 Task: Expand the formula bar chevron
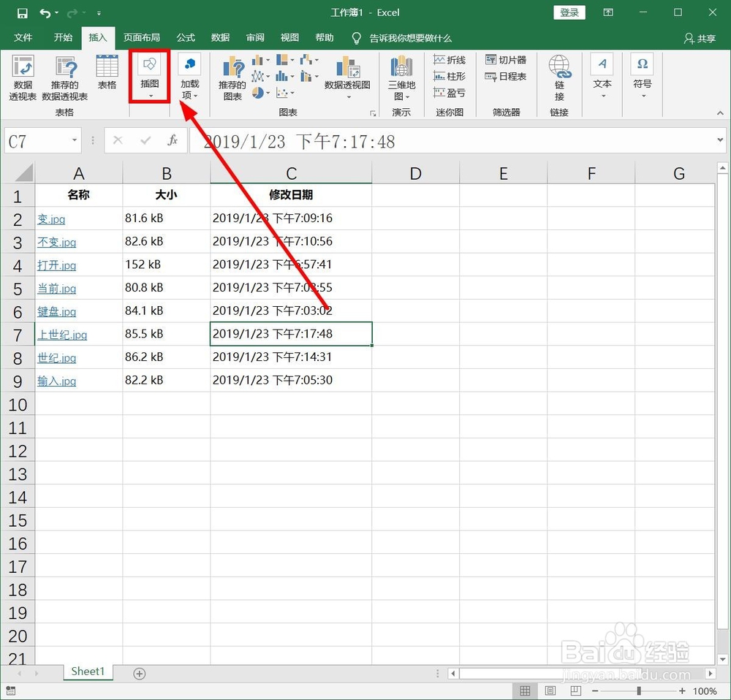(720, 140)
